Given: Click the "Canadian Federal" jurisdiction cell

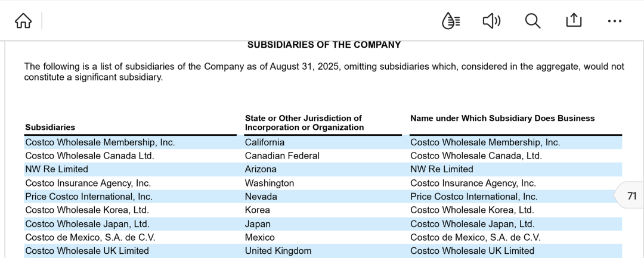Looking at the screenshot, I should [282, 156].
